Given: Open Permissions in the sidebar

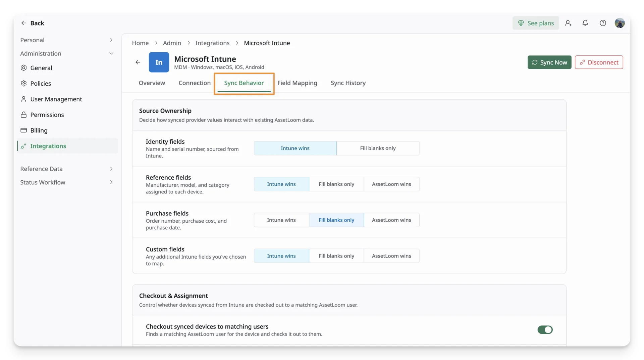Looking at the screenshot, I should [x=67, y=115].
